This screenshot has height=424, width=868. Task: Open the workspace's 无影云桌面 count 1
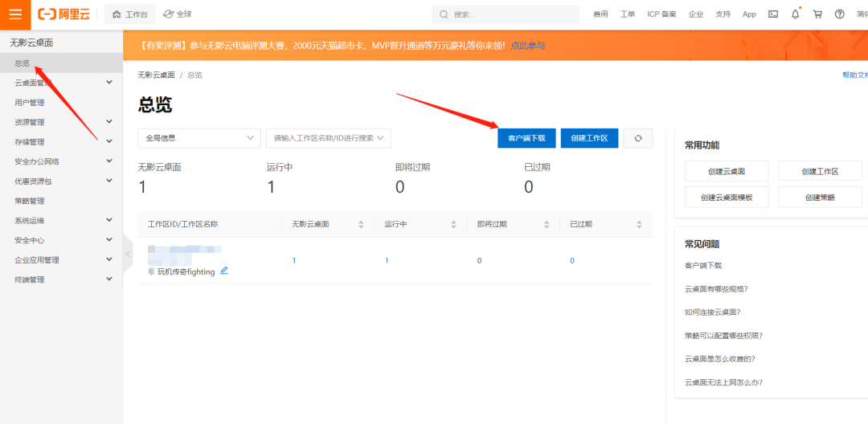(294, 260)
